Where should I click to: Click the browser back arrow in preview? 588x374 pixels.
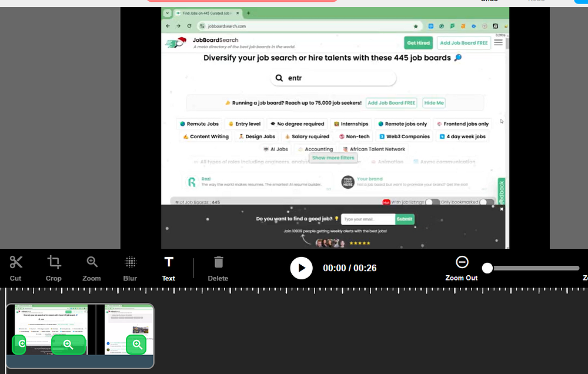[x=168, y=26]
